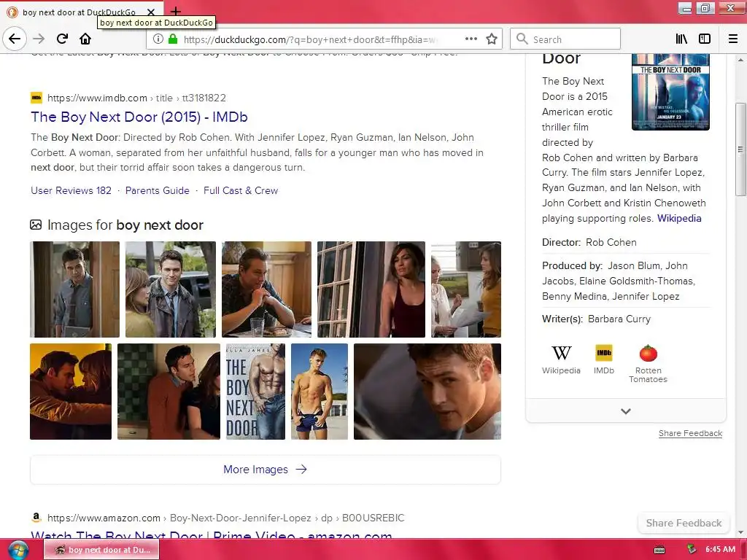The height and width of the screenshot is (560, 747).
Task: Click the green secure connection padlock
Action: [x=173, y=39]
